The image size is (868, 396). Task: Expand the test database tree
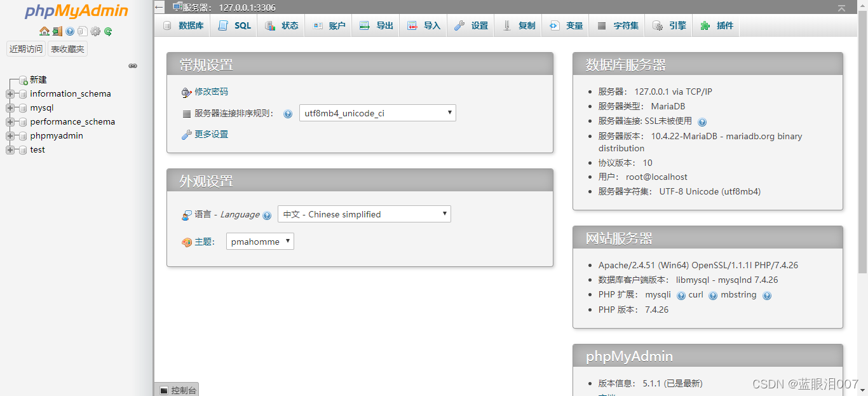pos(10,150)
